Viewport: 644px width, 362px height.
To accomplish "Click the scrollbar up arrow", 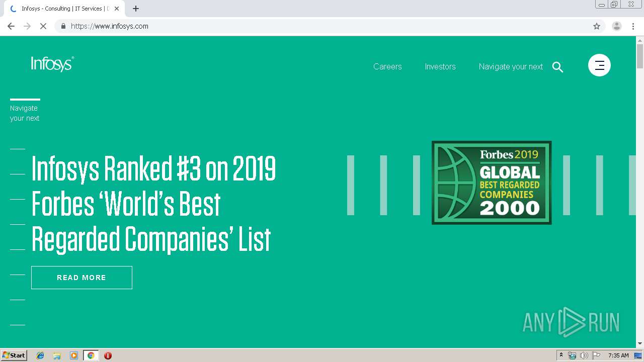I will [640, 40].
